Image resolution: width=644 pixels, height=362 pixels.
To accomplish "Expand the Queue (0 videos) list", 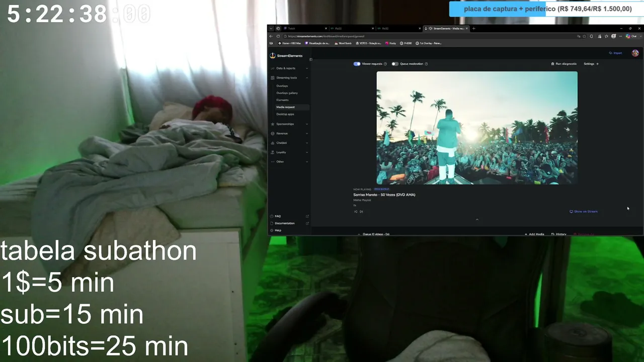I will point(359,234).
